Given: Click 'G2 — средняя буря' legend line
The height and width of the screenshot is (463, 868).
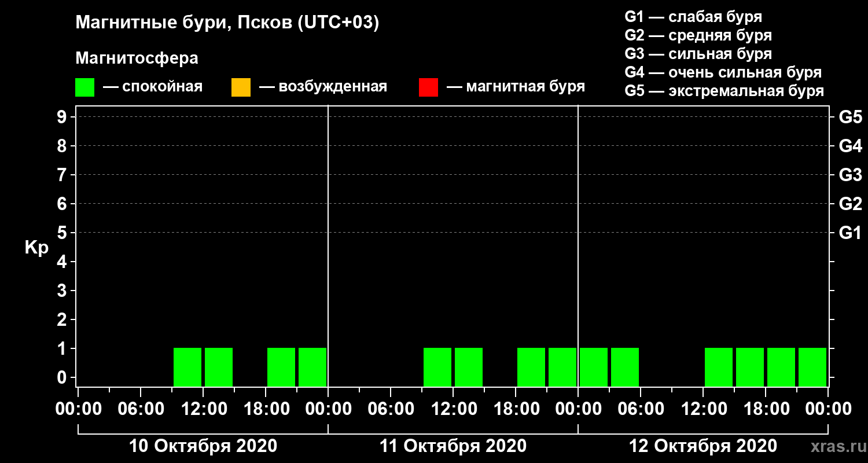Looking at the screenshot, I should [698, 35].
